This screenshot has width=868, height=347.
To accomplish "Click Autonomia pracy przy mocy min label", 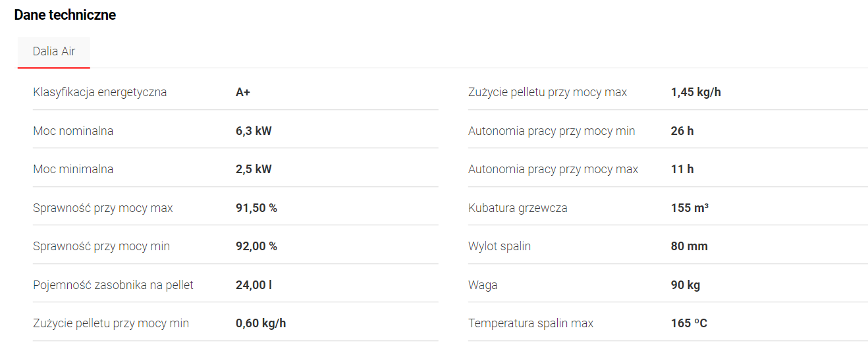I will tap(552, 131).
